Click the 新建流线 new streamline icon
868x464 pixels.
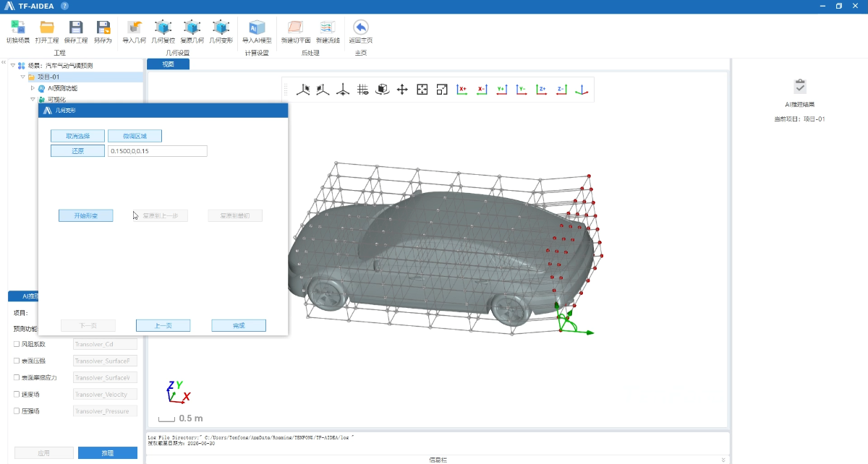click(x=328, y=28)
